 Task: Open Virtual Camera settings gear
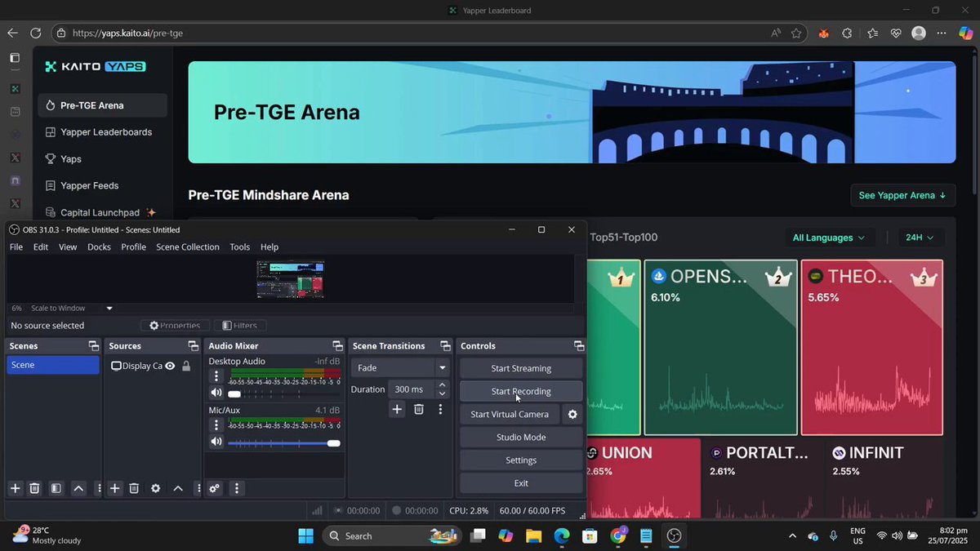[572, 414]
